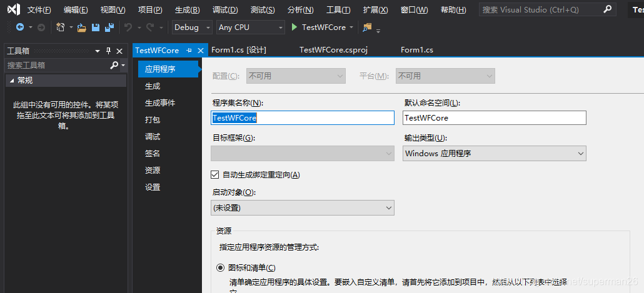Open the Any CPU platform dropdown
Screen dimensions: 644x293
tap(251, 27)
